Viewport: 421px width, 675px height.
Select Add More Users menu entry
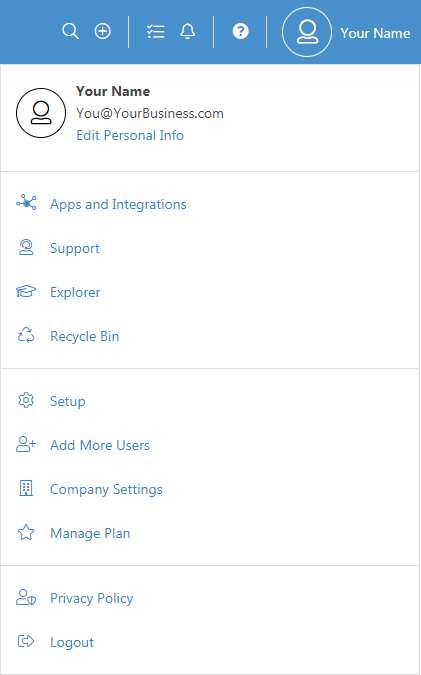[100, 445]
